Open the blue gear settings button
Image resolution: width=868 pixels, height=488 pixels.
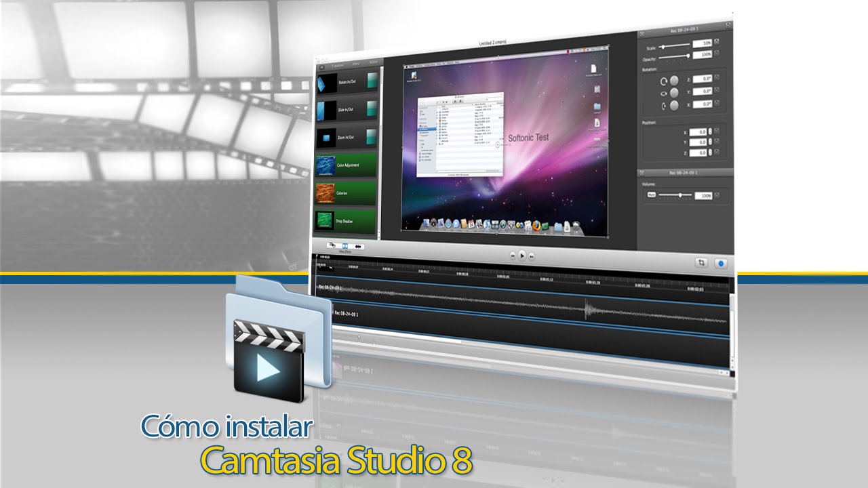coord(721,263)
